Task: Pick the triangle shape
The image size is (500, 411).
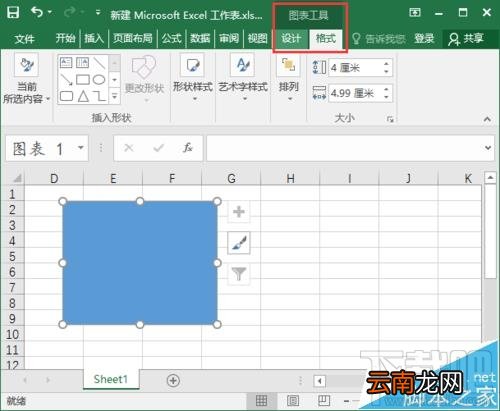Action: tap(83, 96)
